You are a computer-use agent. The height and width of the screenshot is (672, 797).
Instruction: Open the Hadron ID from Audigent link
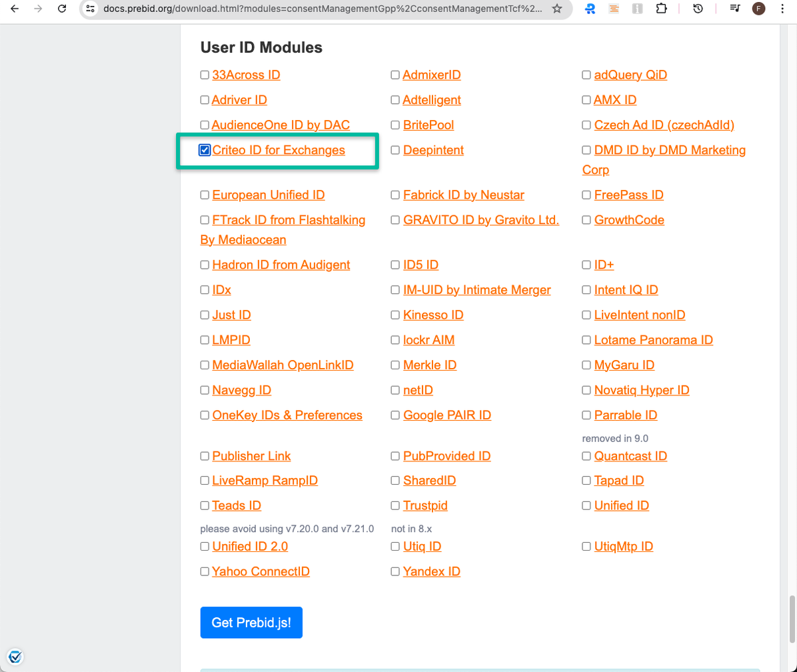[x=281, y=265]
